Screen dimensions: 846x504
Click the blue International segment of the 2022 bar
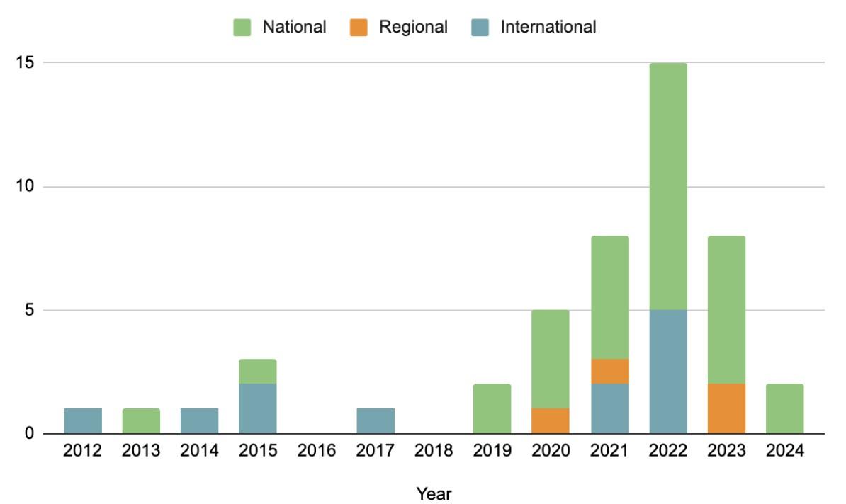click(667, 372)
